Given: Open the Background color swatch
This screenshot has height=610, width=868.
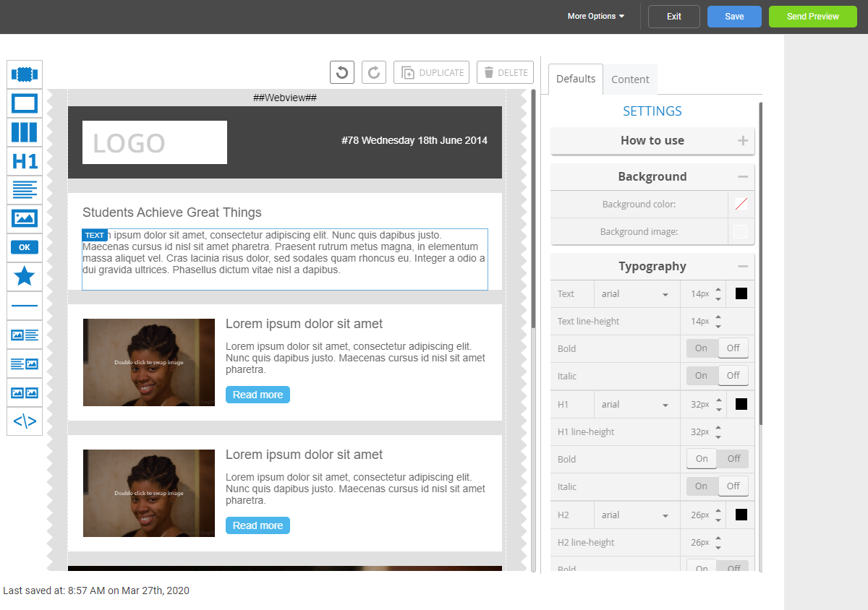Looking at the screenshot, I should [741, 205].
